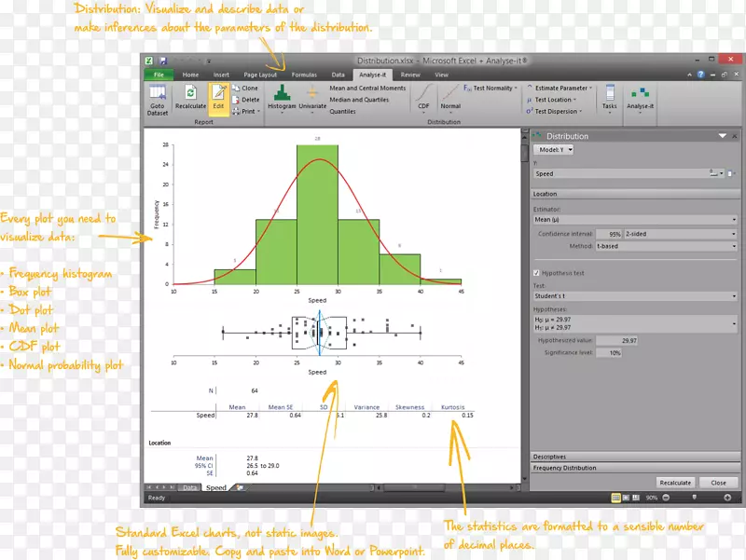Click the Normal probability plot icon
This screenshot has height=560, width=746.
click(x=450, y=94)
